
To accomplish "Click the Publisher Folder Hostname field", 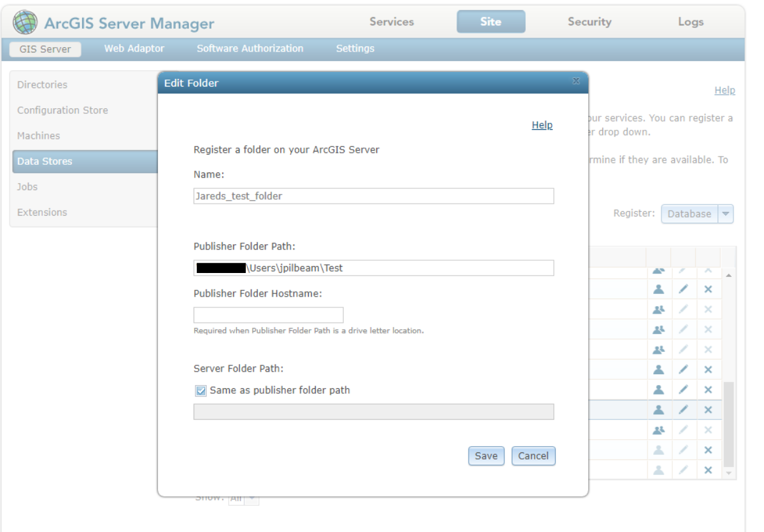I will [269, 315].
